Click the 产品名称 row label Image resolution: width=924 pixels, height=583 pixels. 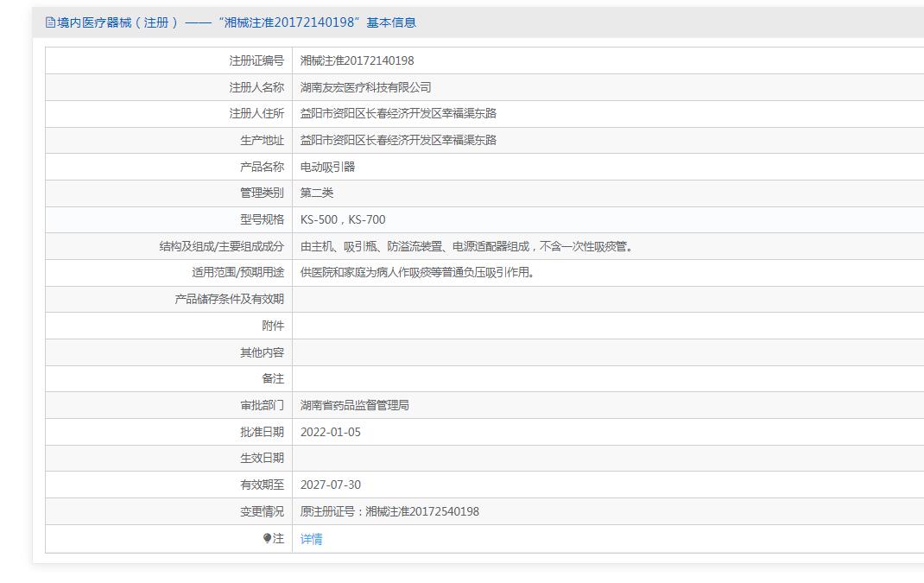tap(262, 167)
